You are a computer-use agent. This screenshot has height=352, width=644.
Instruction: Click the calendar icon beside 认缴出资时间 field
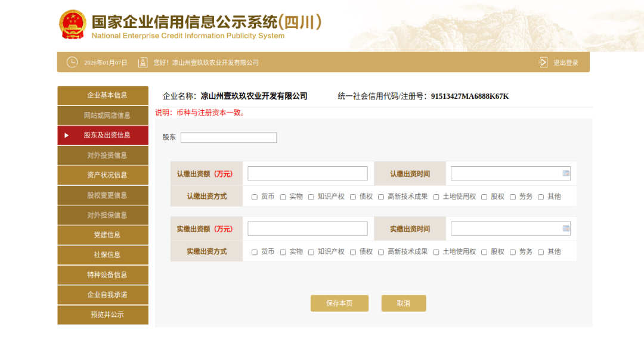point(565,173)
